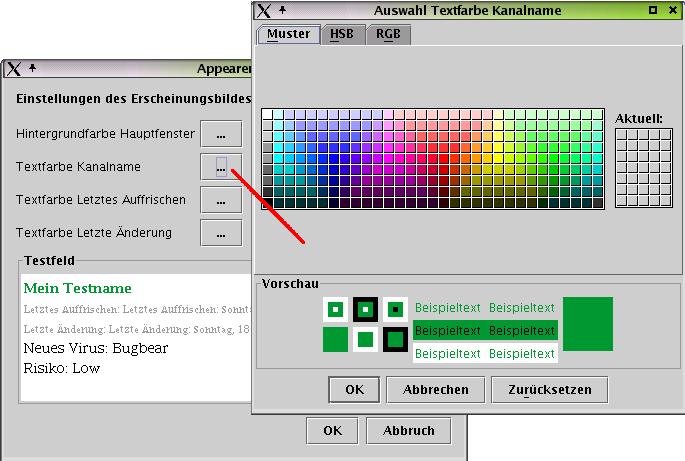
Task: Click Abbruch in the Appearance window
Action: point(408,431)
